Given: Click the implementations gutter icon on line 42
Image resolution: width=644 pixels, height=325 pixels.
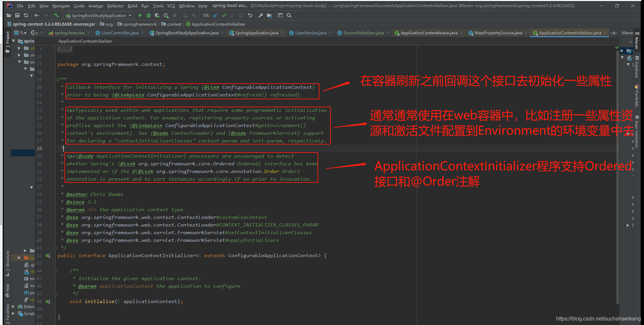Looking at the screenshot, I should 48,255.
